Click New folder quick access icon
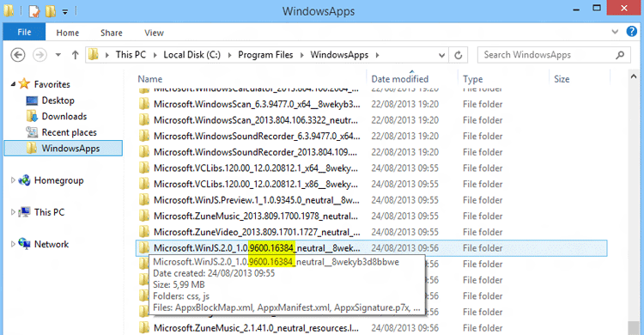The width and height of the screenshot is (644, 335). point(51,10)
